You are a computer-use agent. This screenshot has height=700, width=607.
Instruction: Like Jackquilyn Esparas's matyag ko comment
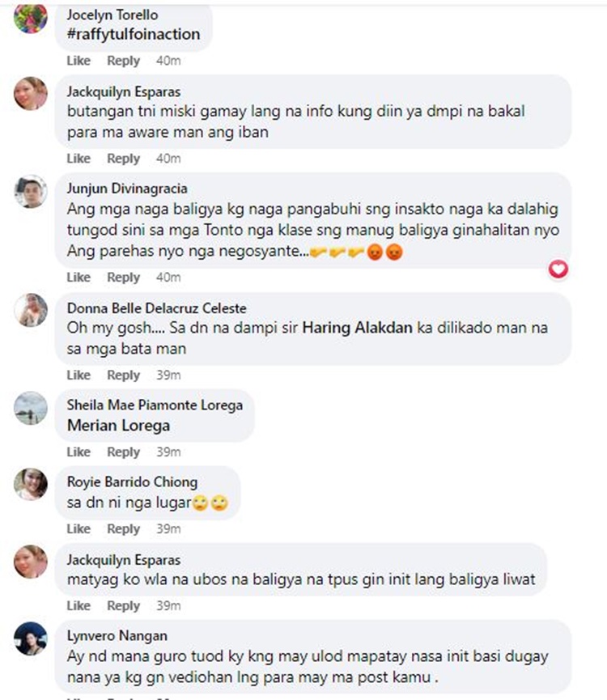coord(79,606)
